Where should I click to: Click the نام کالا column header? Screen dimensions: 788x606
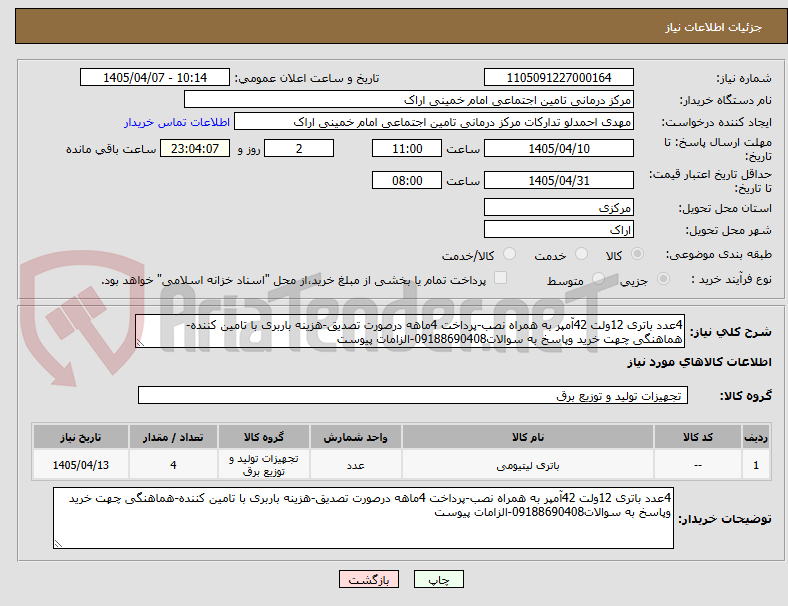(528, 437)
